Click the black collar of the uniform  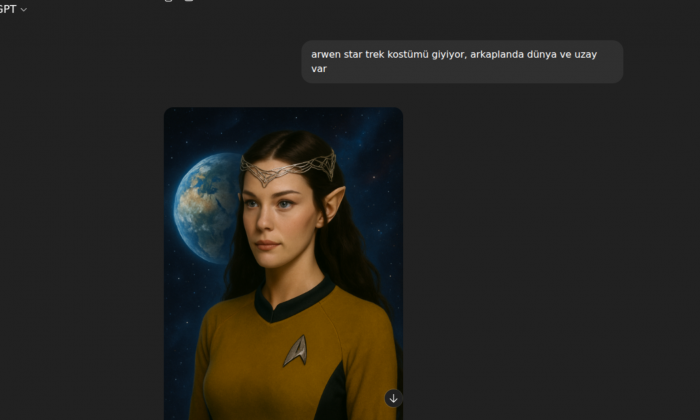click(294, 300)
